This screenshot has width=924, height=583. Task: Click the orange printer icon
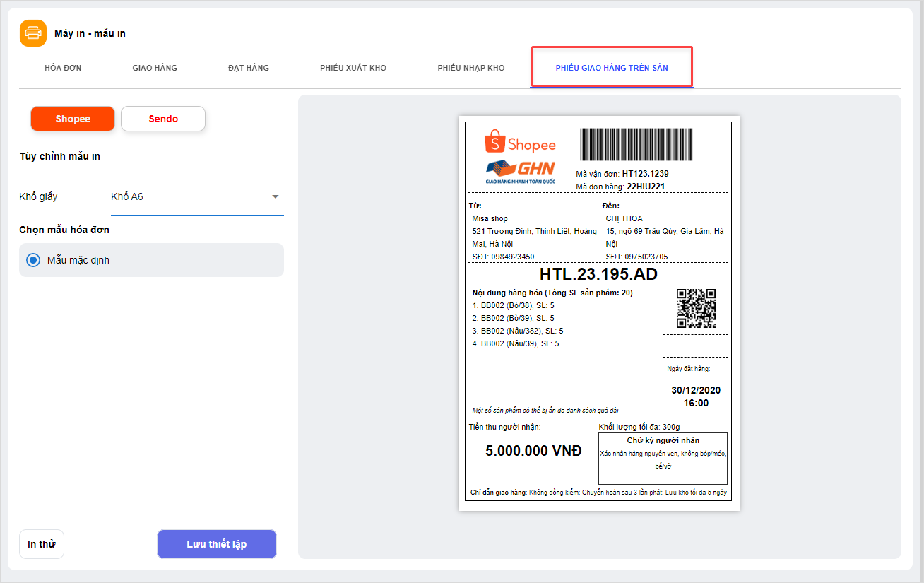(33, 33)
